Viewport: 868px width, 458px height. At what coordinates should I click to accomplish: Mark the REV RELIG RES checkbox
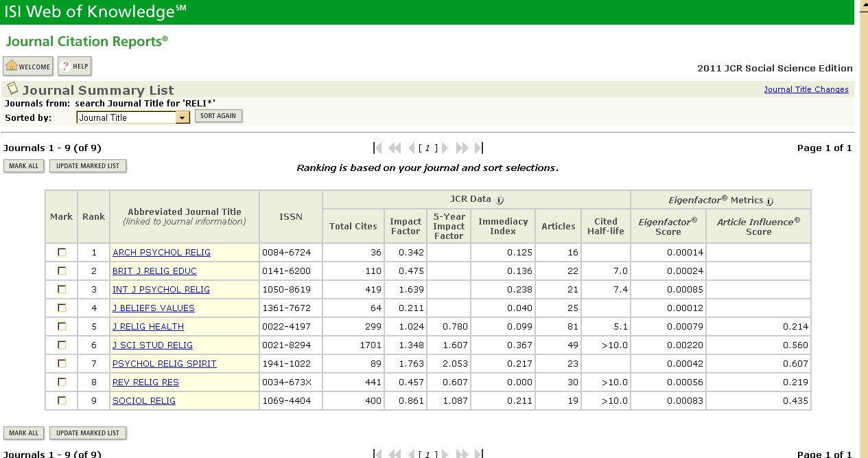click(x=62, y=382)
